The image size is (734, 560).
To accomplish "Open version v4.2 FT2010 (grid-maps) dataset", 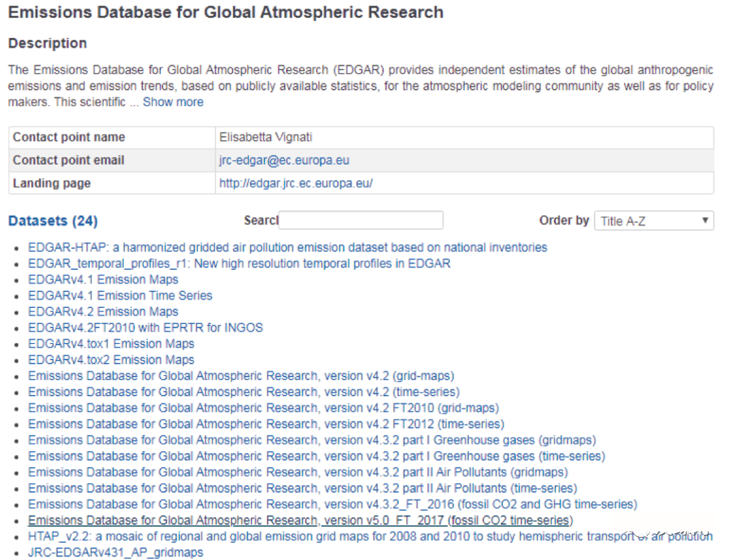I will (x=264, y=408).
